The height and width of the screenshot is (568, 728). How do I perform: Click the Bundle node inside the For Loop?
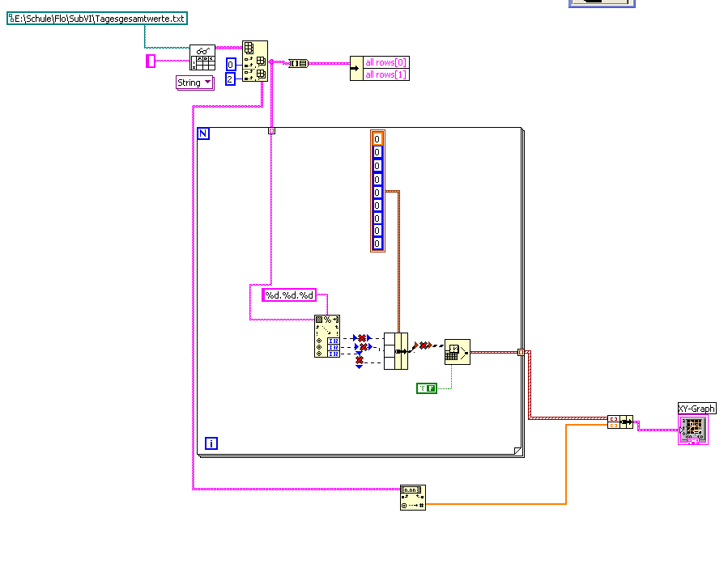point(396,351)
